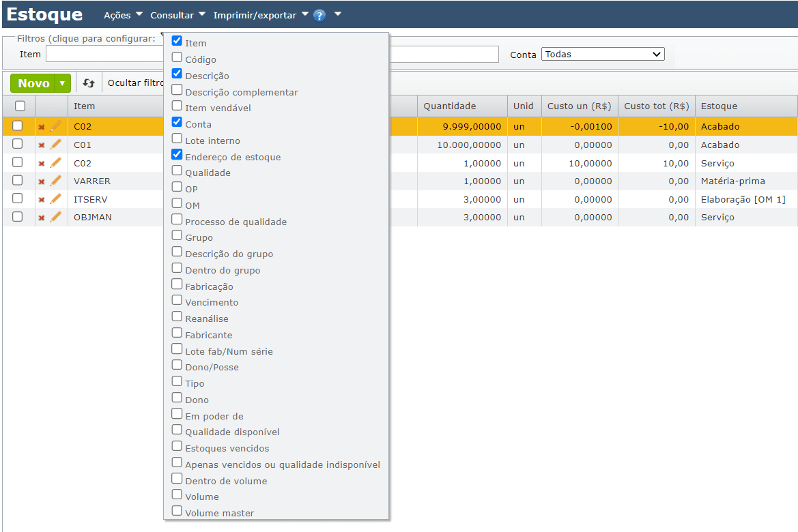Sort by the Unid column header

coord(524,106)
